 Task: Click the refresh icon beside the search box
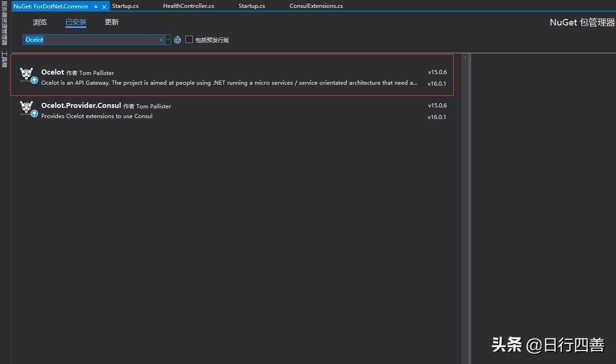[178, 40]
